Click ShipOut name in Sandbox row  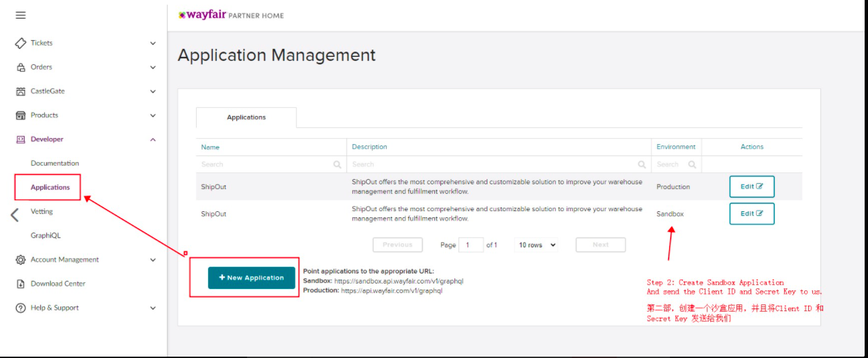[213, 214]
